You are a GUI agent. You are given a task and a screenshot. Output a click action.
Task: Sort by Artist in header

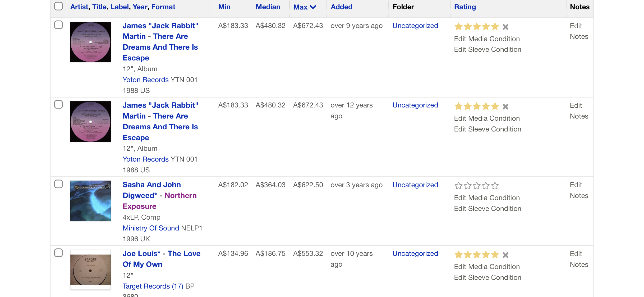click(x=79, y=7)
